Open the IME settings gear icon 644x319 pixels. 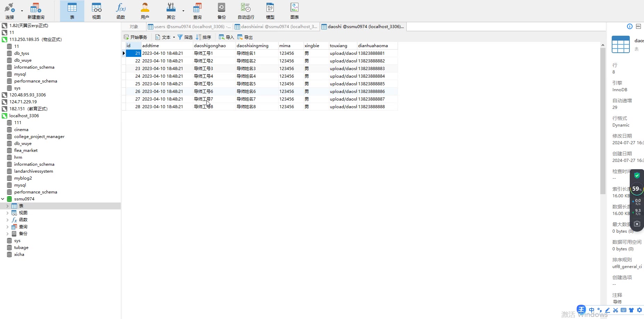point(639,310)
